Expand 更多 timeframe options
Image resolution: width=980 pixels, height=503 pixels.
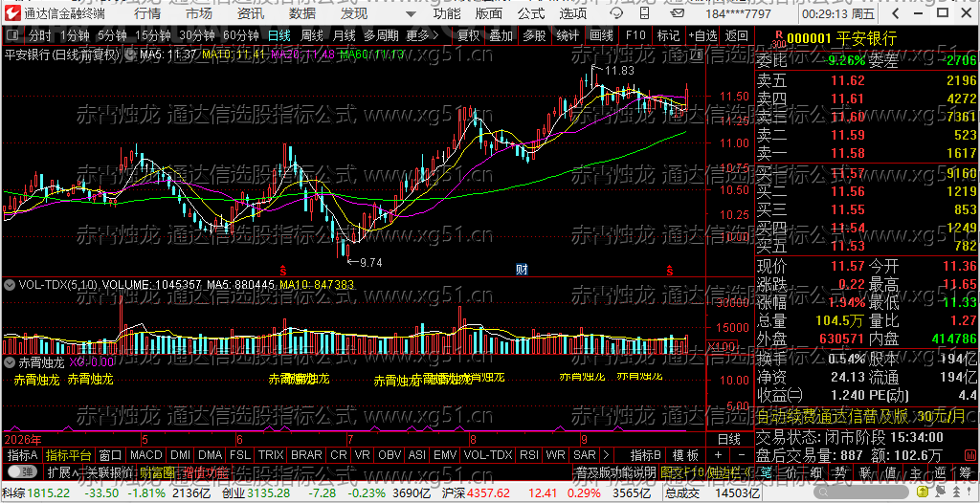point(422,35)
